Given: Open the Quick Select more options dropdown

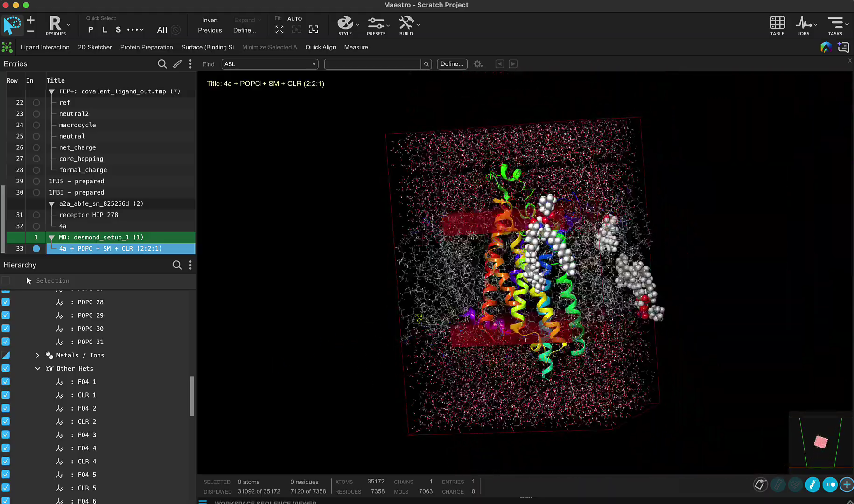Looking at the screenshot, I should pos(135,30).
